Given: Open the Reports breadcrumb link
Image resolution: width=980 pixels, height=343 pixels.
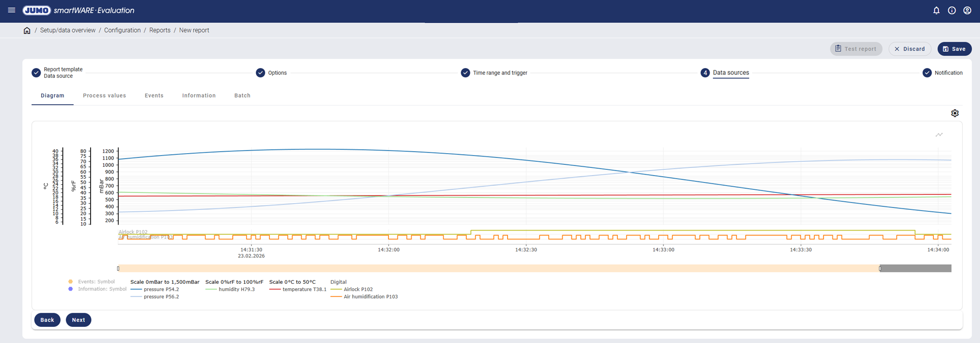Looking at the screenshot, I should pos(160,30).
